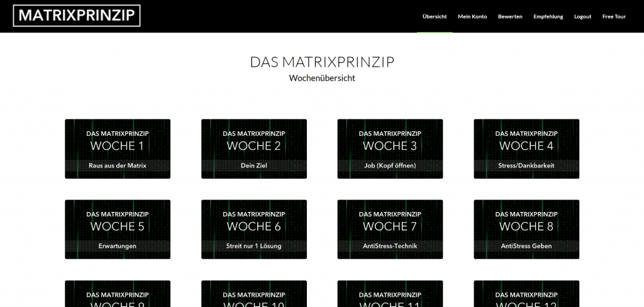
Task: Select Woche 6 Streit nur 1 Lösung card
Action: tap(254, 230)
